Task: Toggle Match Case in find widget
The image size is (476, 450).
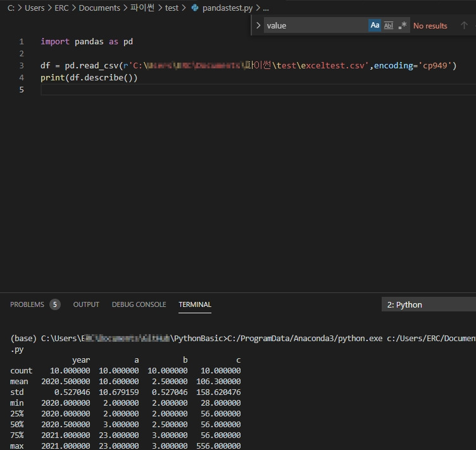Action: tap(375, 25)
